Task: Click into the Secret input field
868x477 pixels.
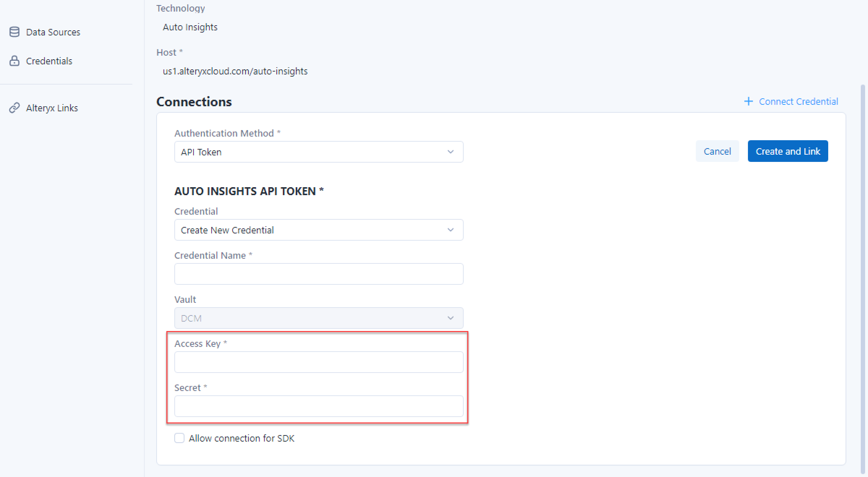Action: (x=318, y=406)
